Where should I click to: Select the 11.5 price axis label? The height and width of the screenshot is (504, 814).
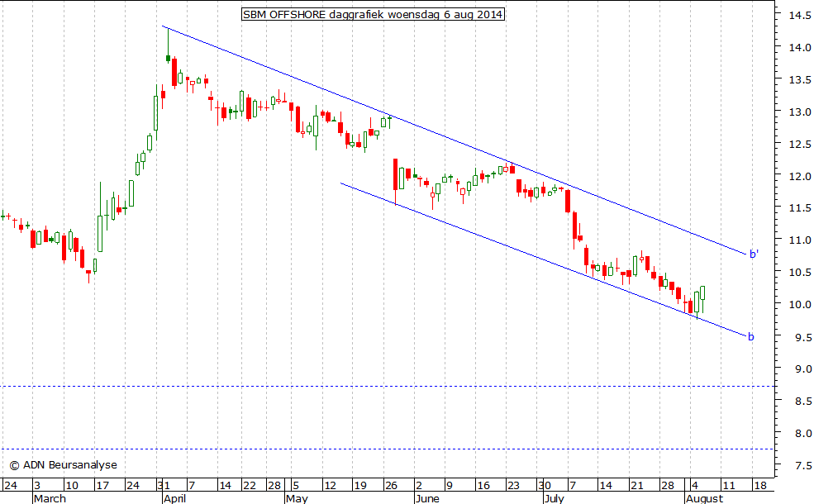coord(799,207)
